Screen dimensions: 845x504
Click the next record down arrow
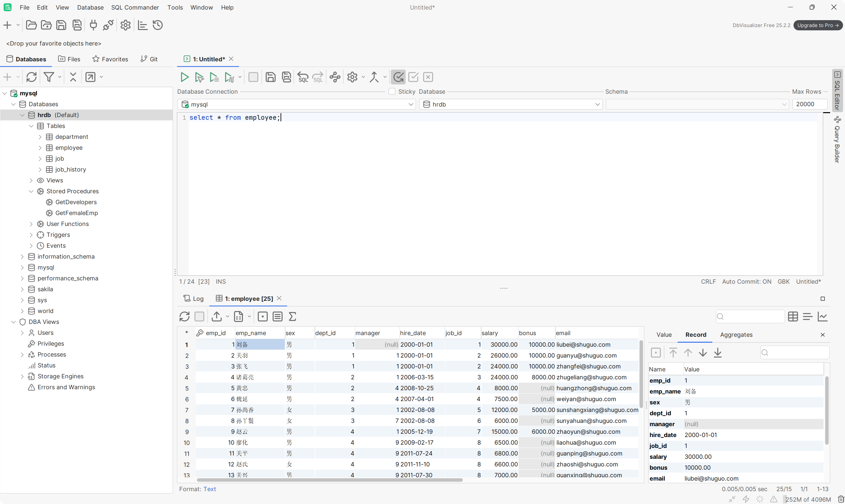[x=703, y=353]
